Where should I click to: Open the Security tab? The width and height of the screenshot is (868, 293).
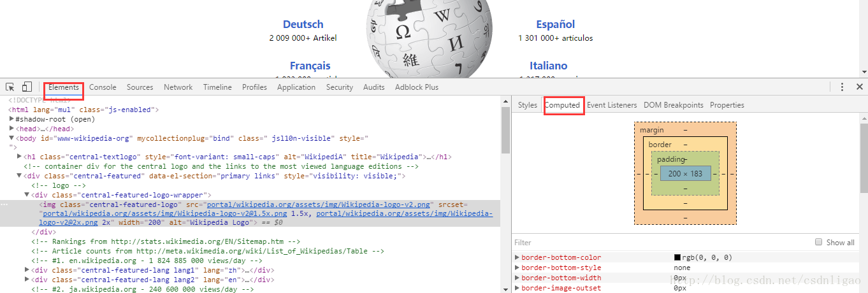340,87
